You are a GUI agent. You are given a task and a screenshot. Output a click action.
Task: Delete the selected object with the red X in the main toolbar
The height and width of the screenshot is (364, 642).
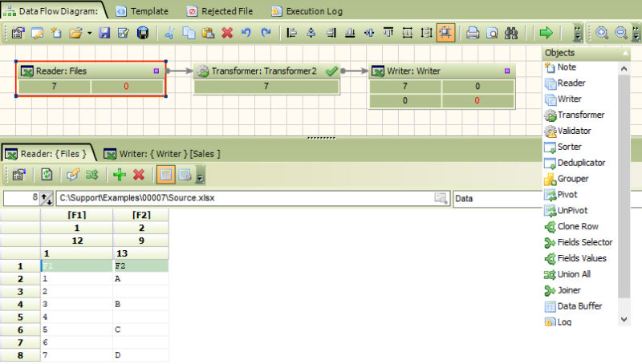[x=227, y=33]
